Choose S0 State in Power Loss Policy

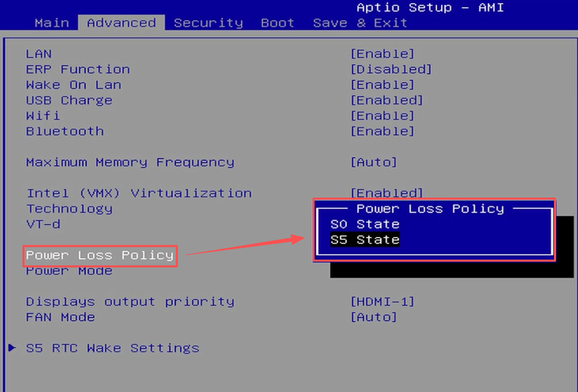[x=365, y=224]
